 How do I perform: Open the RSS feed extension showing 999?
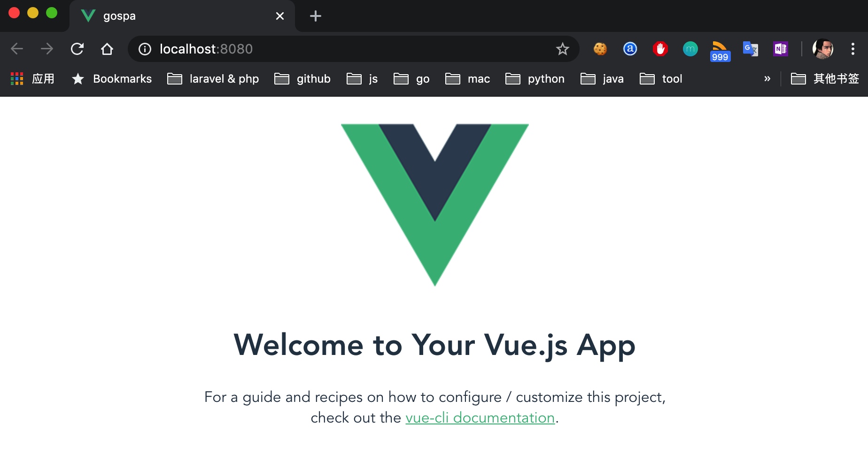pyautogui.click(x=720, y=51)
